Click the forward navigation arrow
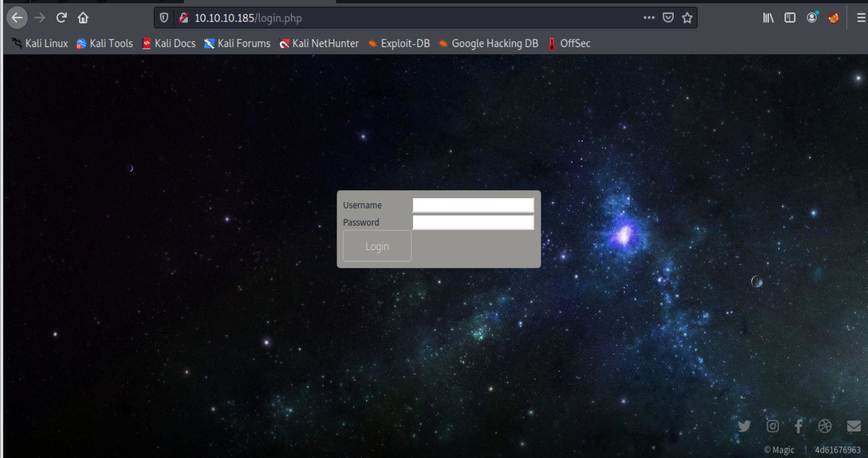 pos(39,18)
